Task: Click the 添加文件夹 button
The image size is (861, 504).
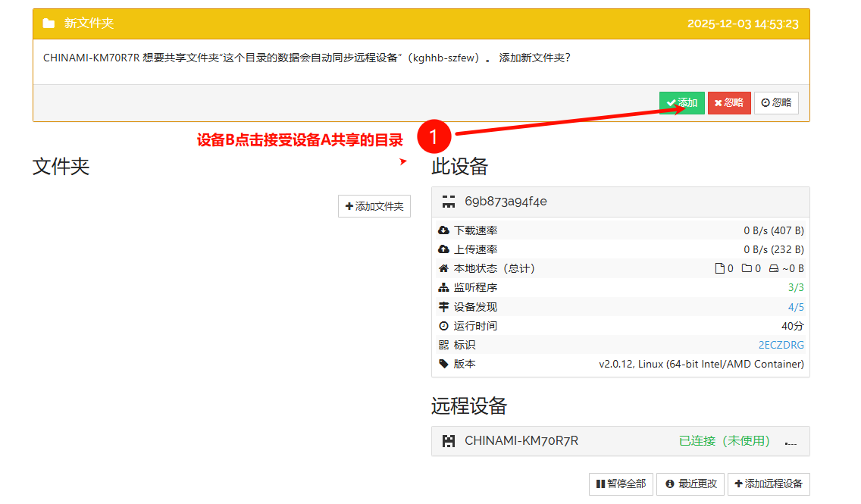Action: [374, 206]
